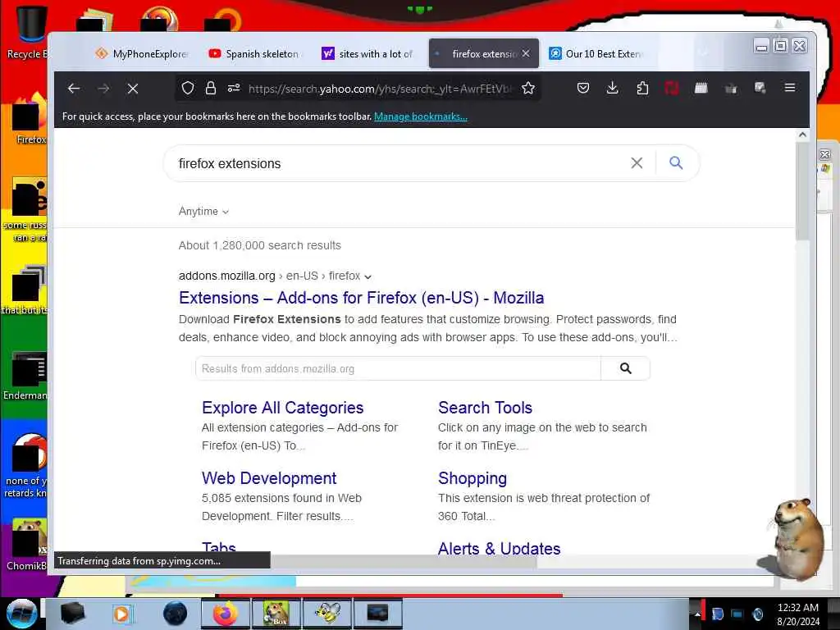This screenshot has height=630, width=840.
Task: Open site permissions icon in address bar
Action: (234, 88)
